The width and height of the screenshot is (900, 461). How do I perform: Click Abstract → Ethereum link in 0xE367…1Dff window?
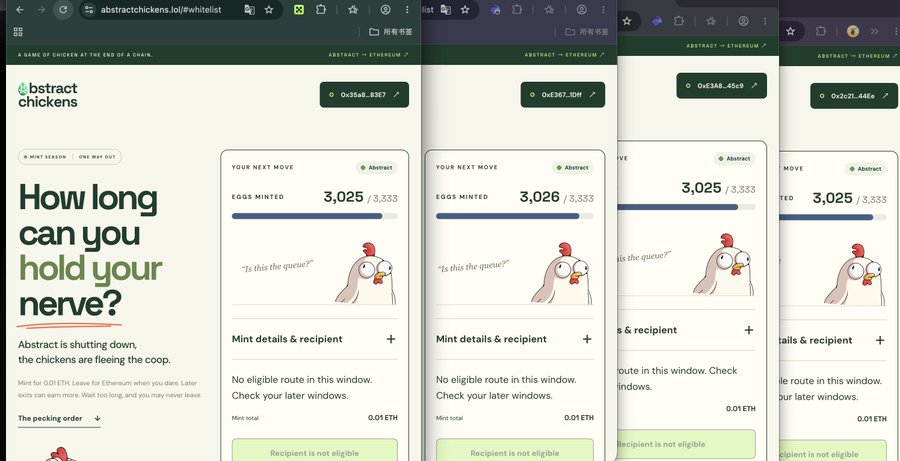tap(565, 55)
